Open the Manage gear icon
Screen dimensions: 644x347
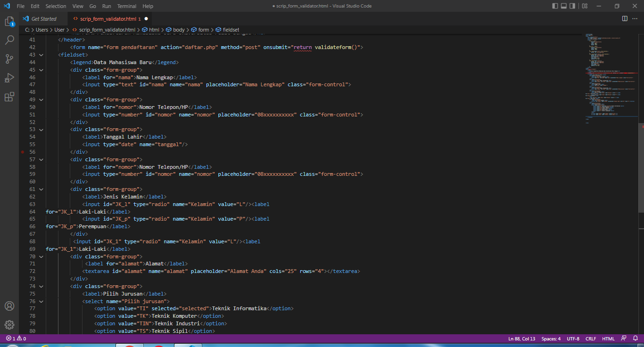point(9,325)
